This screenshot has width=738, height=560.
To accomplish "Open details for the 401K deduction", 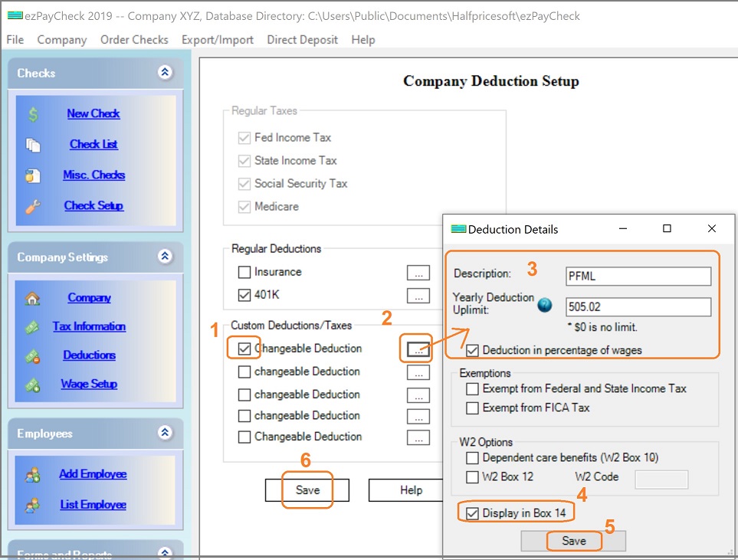I will click(x=418, y=295).
